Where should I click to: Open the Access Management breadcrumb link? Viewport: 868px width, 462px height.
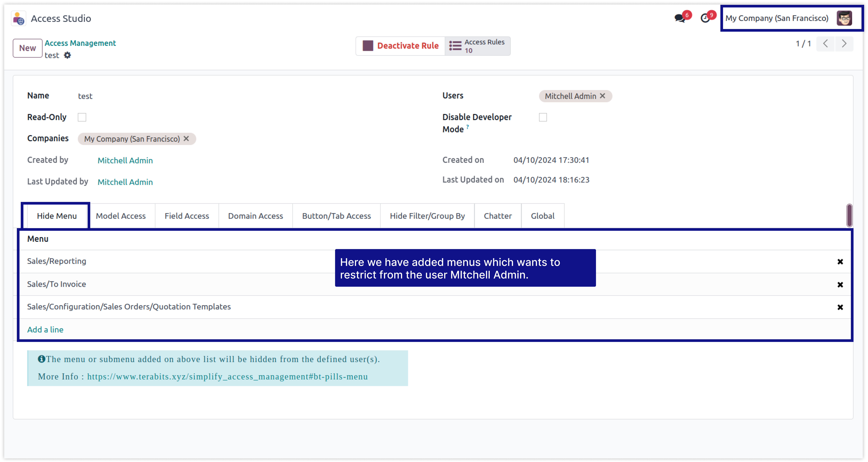tap(80, 43)
